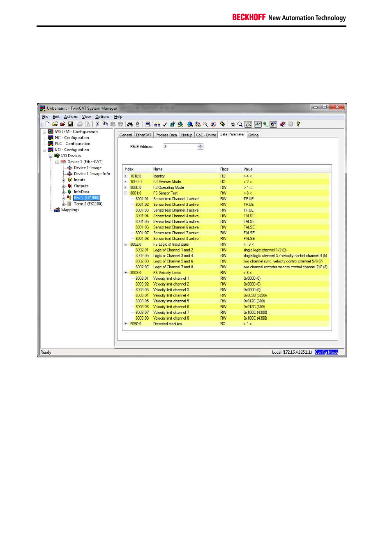This screenshot has width=392, height=555.
Task: Open the Options menu
Action: coord(102,117)
